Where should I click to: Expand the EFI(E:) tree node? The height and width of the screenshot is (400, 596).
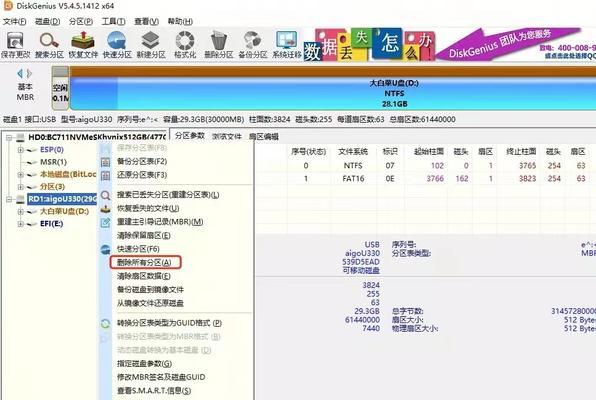coord(21,224)
